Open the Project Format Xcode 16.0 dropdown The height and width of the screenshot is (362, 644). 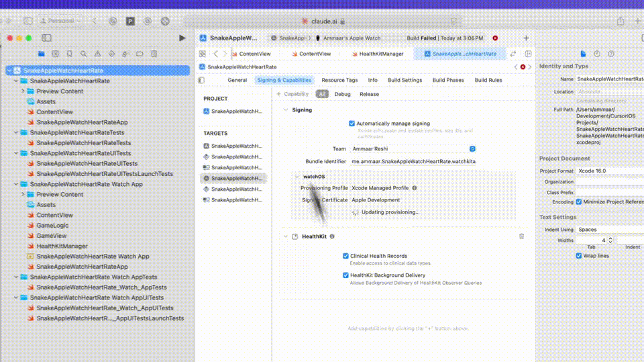pos(610,171)
